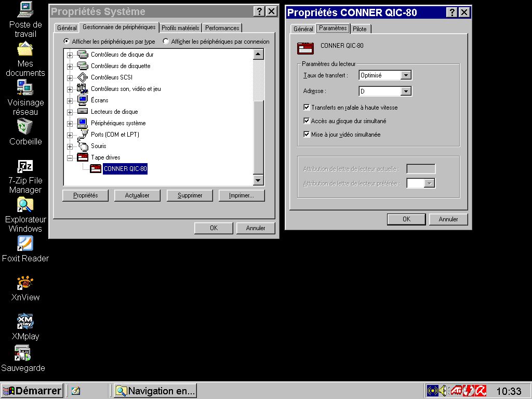Click the quick launch icon beside Démarrer
The image size is (532, 399).
[x=76, y=391]
